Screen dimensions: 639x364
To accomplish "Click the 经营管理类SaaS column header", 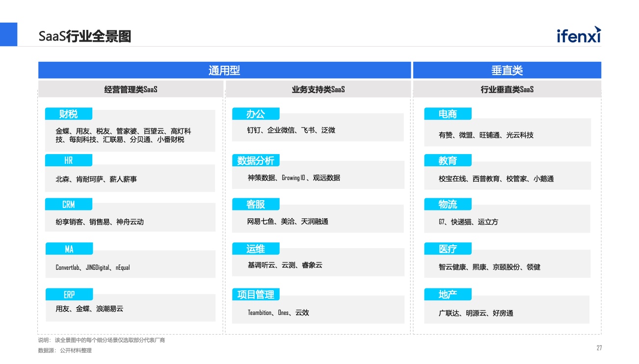I will point(131,89).
